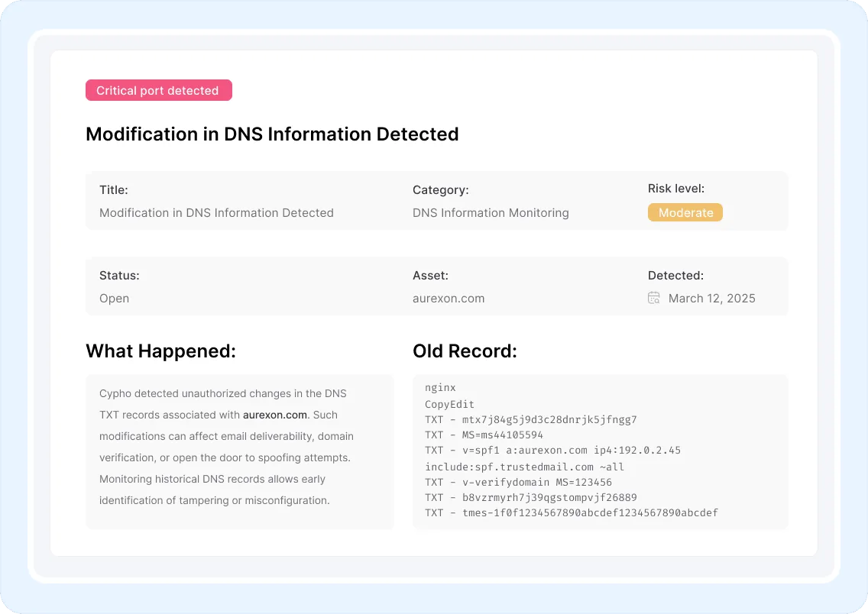Click the 'Old Record:' section heading
The image size is (868, 614).
465,351
